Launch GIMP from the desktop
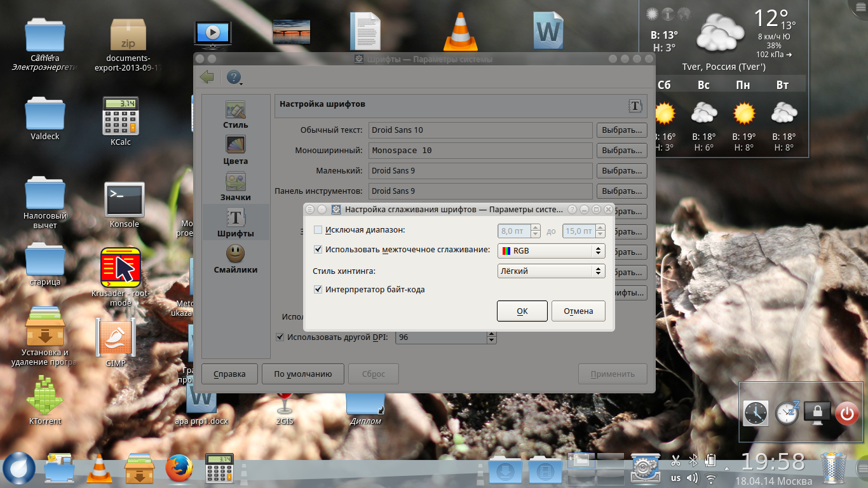868x488 pixels. click(x=116, y=342)
